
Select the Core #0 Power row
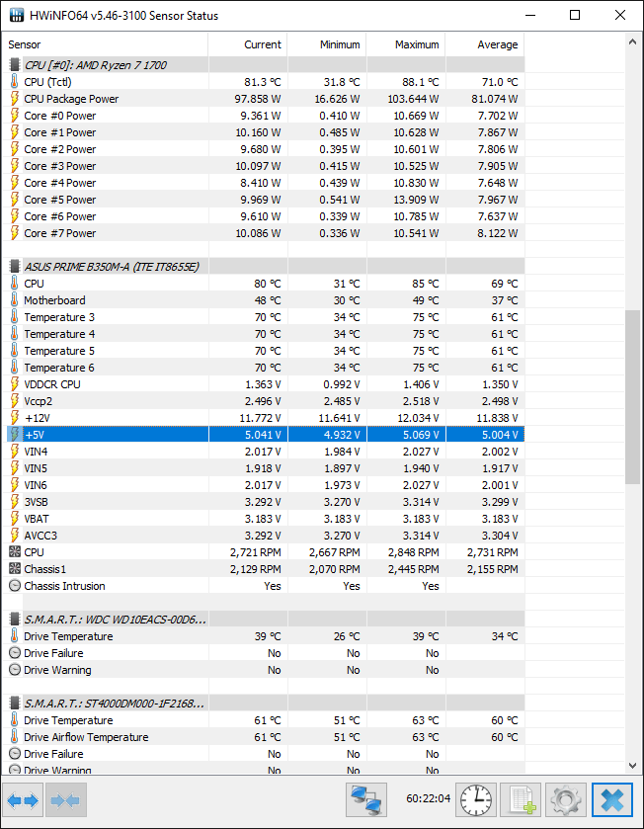click(x=263, y=116)
